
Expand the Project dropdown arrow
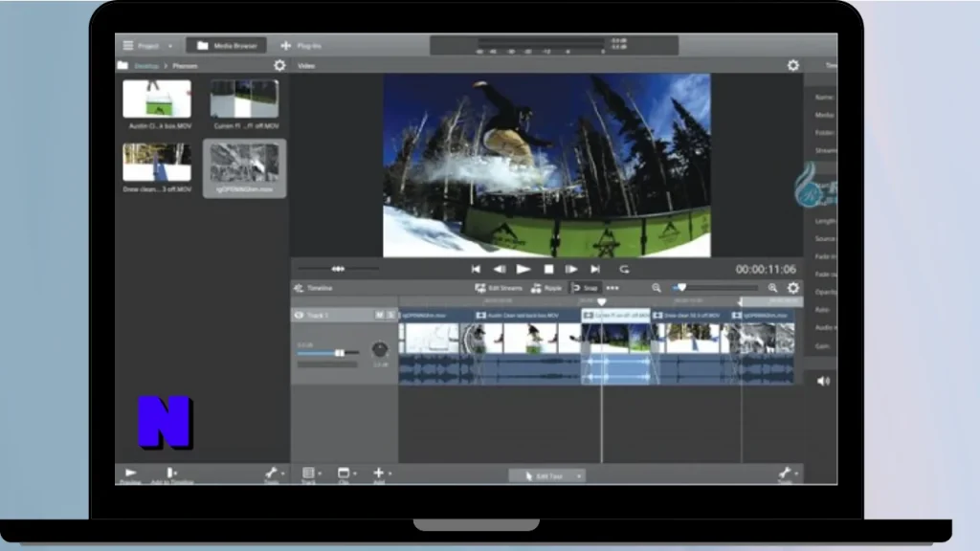click(x=170, y=46)
